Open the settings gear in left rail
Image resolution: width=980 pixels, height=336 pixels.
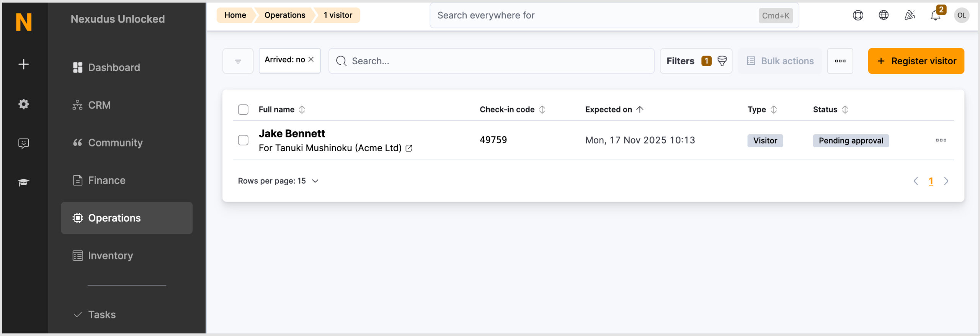(x=24, y=104)
